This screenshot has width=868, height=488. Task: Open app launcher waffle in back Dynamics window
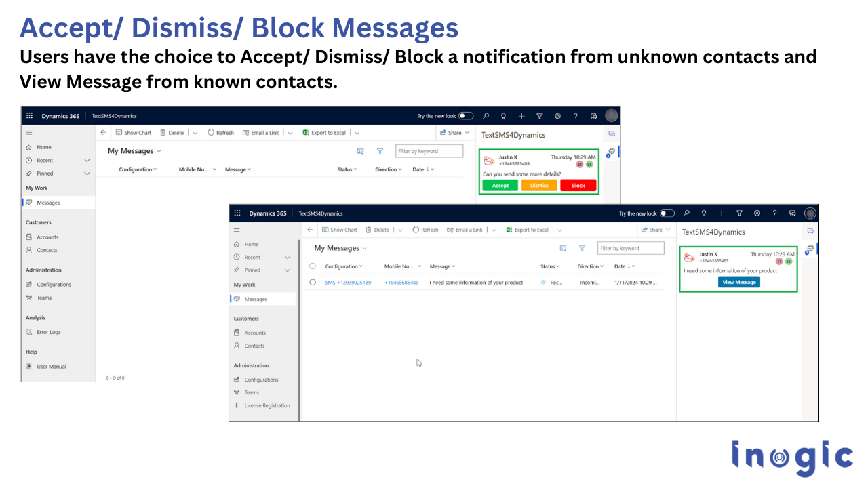(29, 116)
